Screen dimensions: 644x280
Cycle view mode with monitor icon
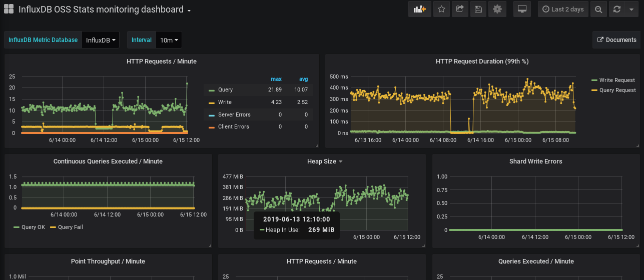(x=522, y=9)
